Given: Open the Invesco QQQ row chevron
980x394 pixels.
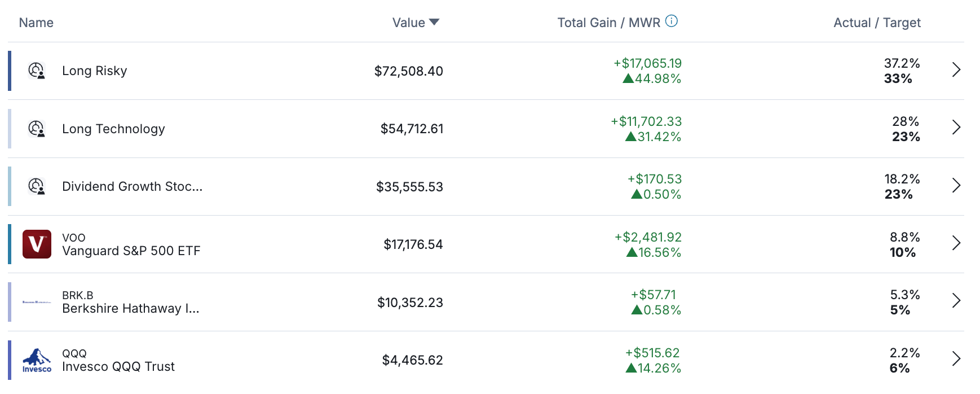Looking at the screenshot, I should point(956,359).
